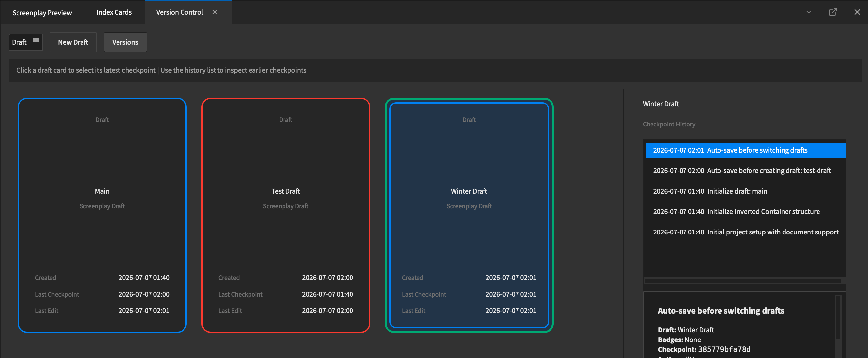Image resolution: width=868 pixels, height=358 pixels.
Task: Select checkpoint 'Initial project setup with document support'
Action: [745, 232]
